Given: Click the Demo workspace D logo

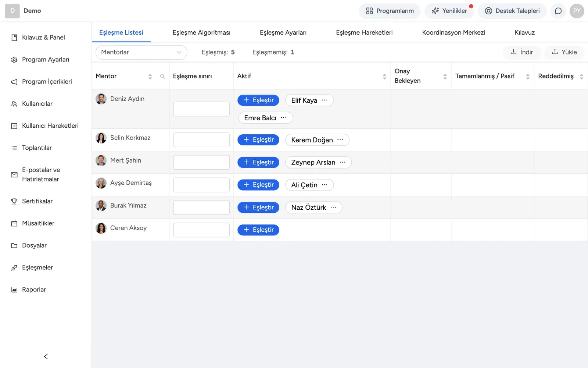Looking at the screenshot, I should [x=12, y=11].
